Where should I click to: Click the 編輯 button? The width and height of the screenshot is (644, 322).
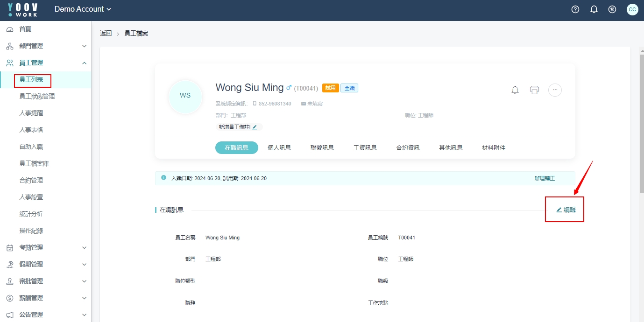(x=566, y=210)
